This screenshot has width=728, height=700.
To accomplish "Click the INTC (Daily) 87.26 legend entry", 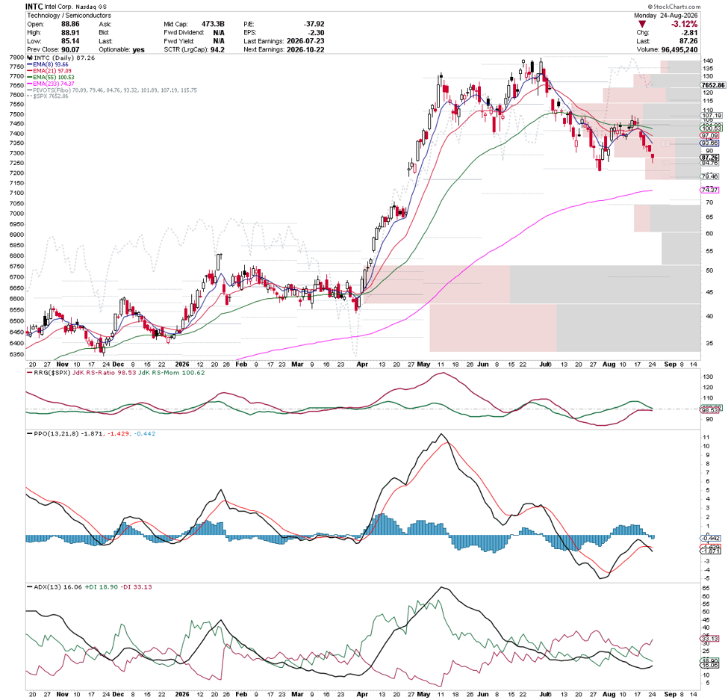I will pyautogui.click(x=62, y=58).
